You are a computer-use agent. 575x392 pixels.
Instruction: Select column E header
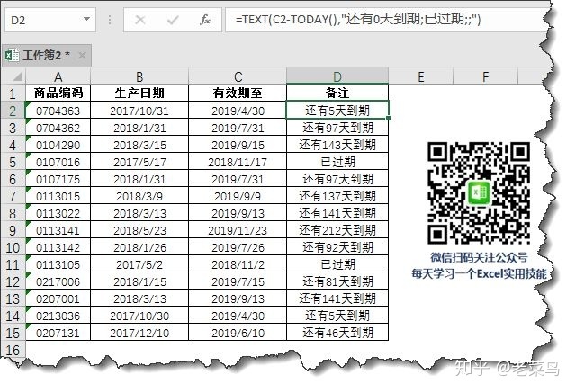[421, 76]
